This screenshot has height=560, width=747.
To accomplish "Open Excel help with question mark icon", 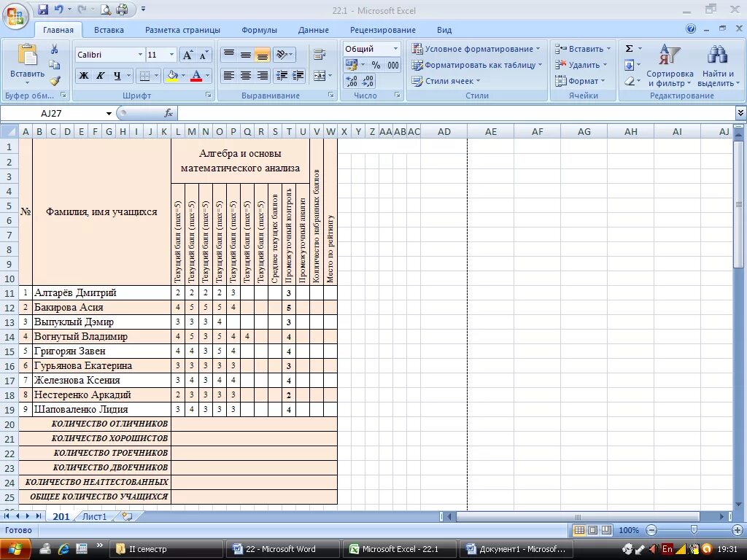I will (691, 29).
